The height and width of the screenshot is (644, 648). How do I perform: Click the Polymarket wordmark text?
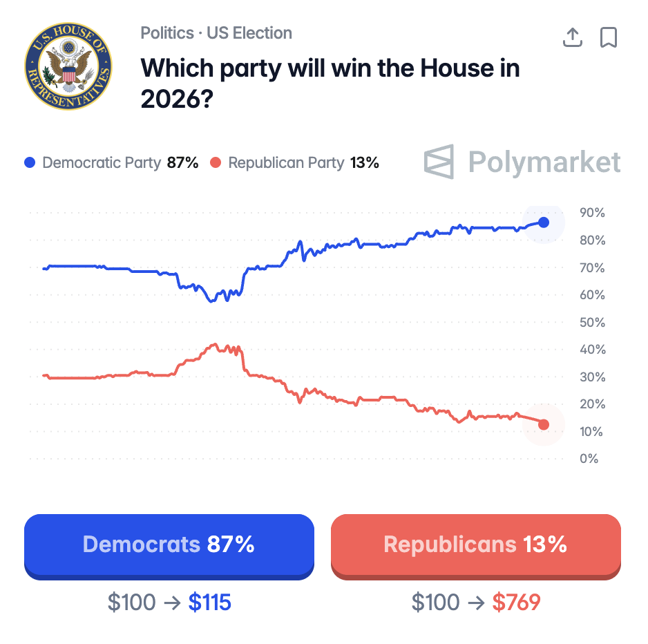point(544,162)
